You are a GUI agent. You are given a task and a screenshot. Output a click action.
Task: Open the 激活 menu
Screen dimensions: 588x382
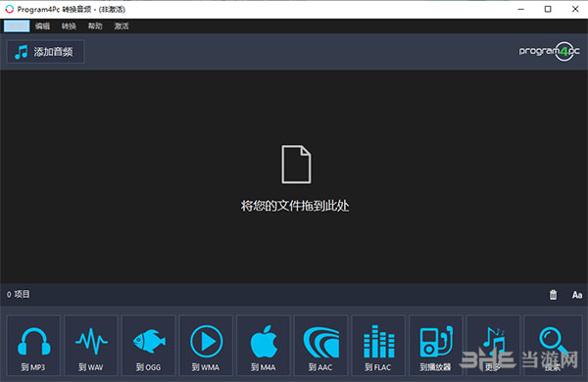(x=122, y=25)
